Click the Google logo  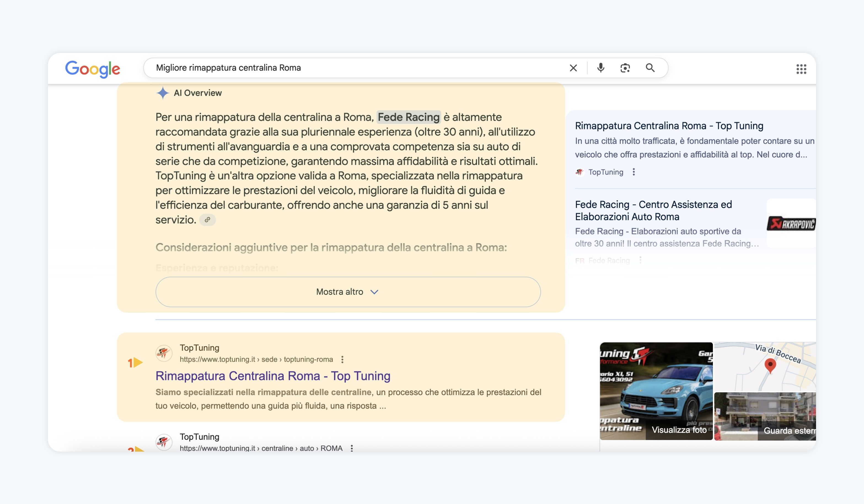[x=93, y=69]
